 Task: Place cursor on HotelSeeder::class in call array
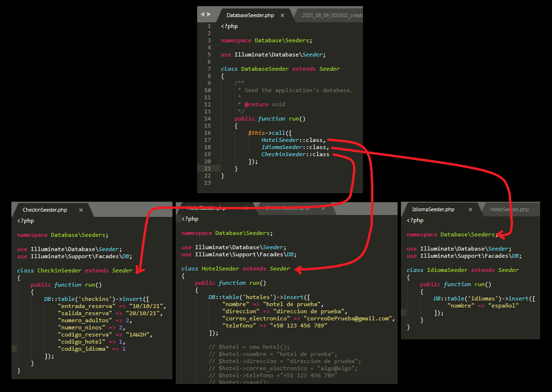pos(293,140)
